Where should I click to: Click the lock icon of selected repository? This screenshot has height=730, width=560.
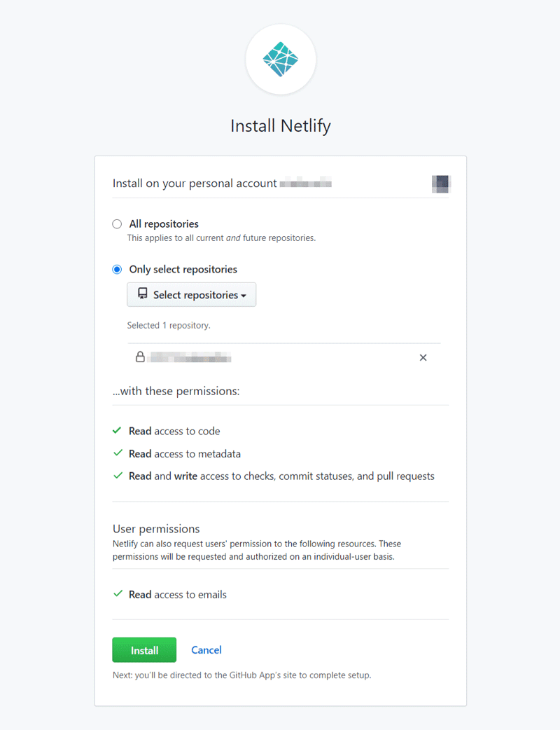coord(140,357)
